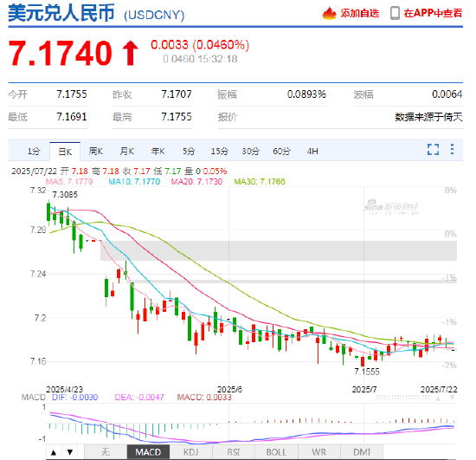Click the 振幅 value 0.0893%
The height and width of the screenshot is (460, 476).
[x=306, y=94]
